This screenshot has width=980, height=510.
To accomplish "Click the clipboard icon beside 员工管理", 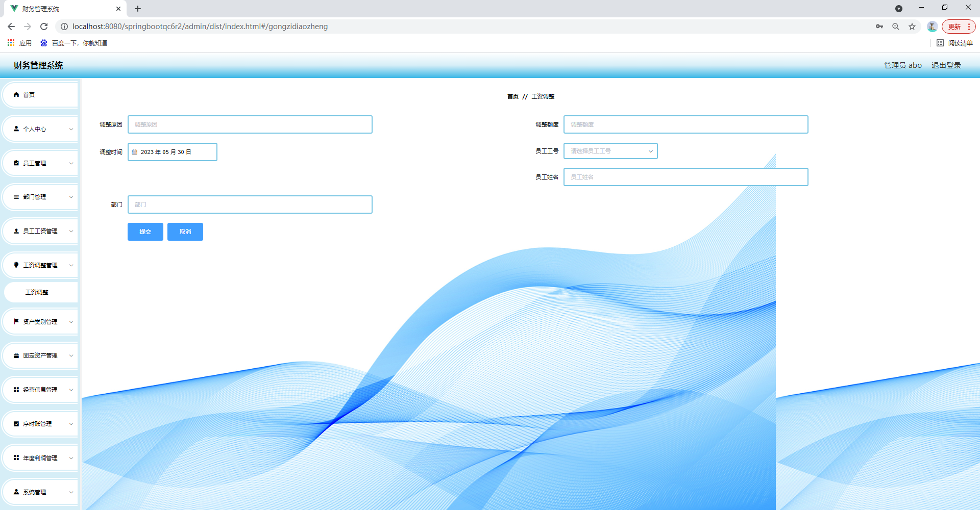I will 16,163.
